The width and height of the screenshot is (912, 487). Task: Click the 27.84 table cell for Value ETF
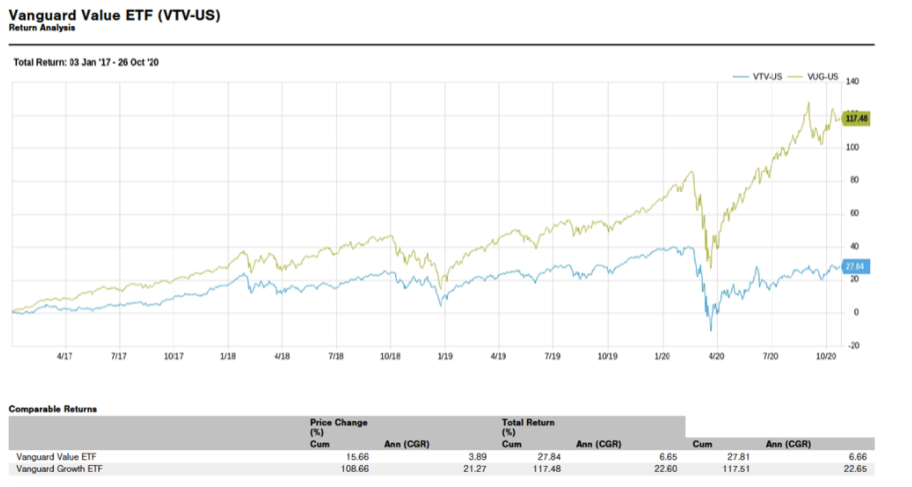point(548,457)
